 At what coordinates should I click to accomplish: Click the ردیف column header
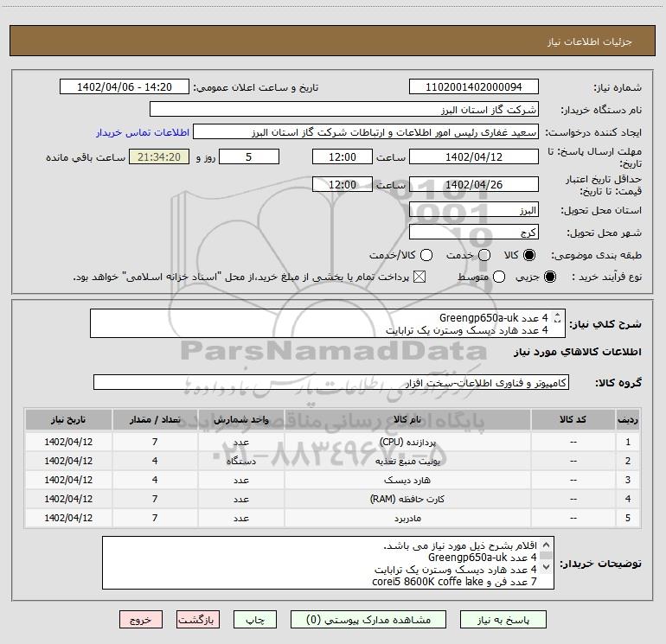point(628,419)
